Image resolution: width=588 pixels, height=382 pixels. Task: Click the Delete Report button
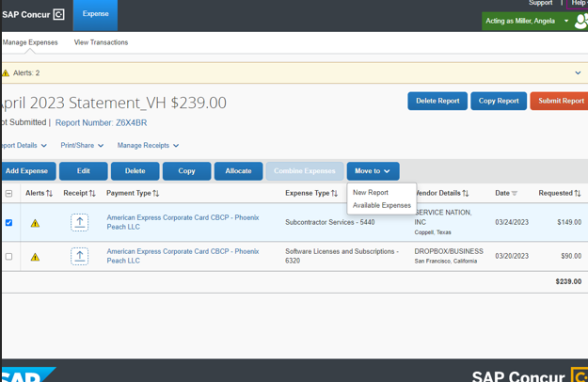(x=437, y=101)
